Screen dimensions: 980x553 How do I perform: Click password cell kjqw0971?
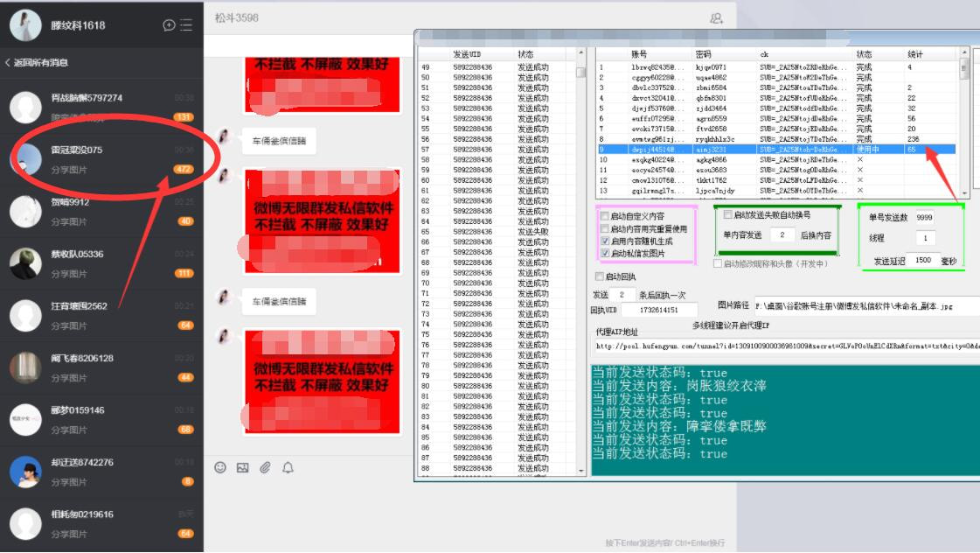(712, 66)
